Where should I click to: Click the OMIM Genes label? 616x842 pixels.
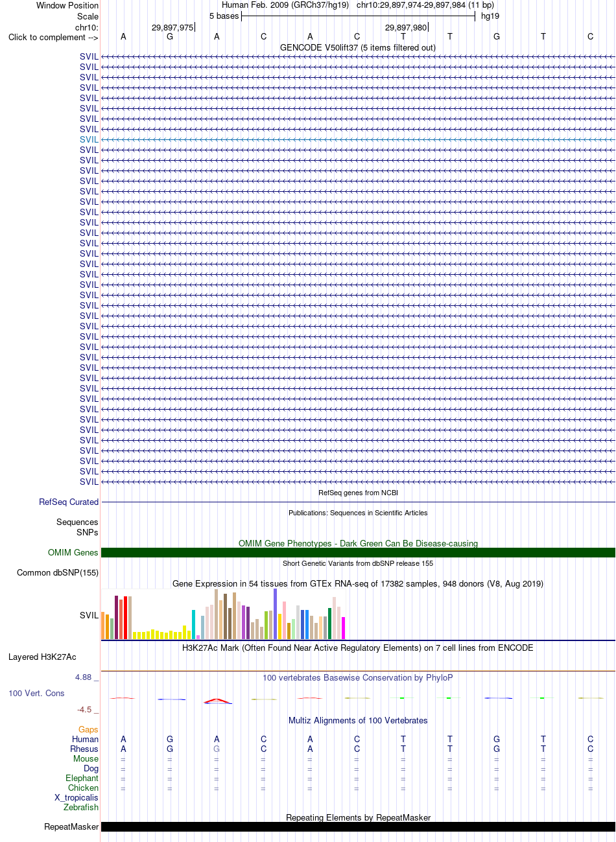73,552
